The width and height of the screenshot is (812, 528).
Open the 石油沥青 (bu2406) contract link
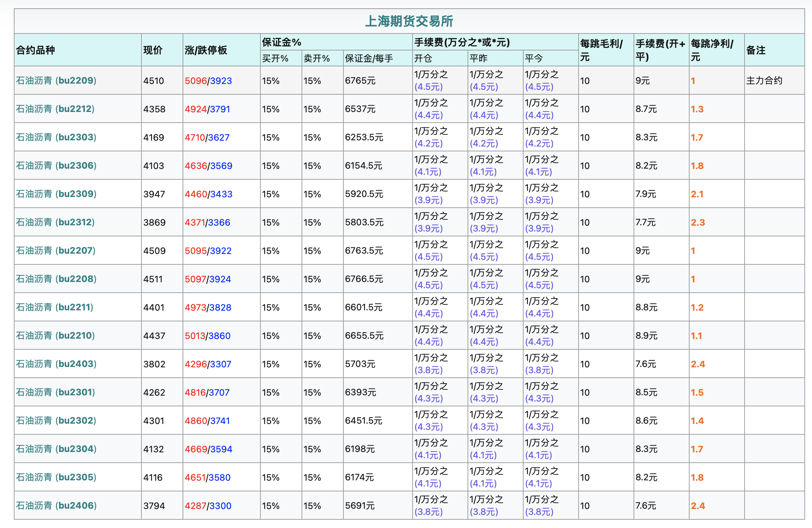tap(56, 506)
